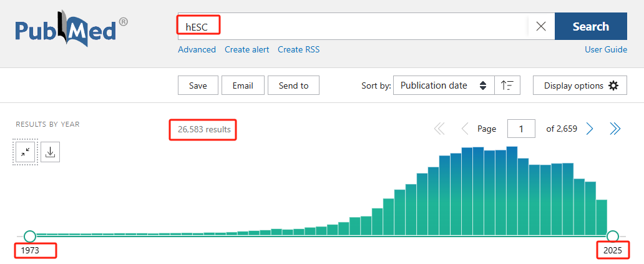The image size is (644, 264).
Task: Click the RESULTS BY YEAR heading
Action: tap(47, 124)
